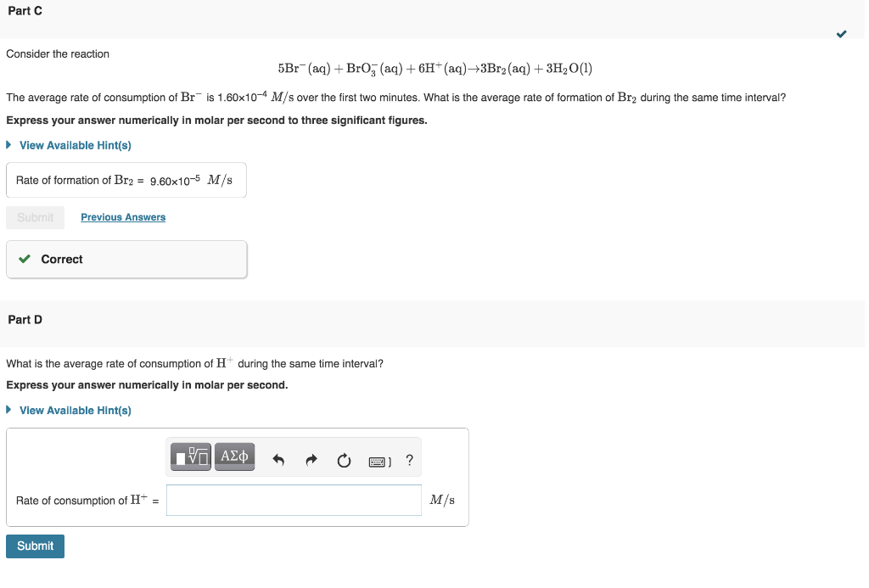Click the green checkmark in the Correct box
Image resolution: width=869 pixels, height=588 pixels.
tap(25, 259)
